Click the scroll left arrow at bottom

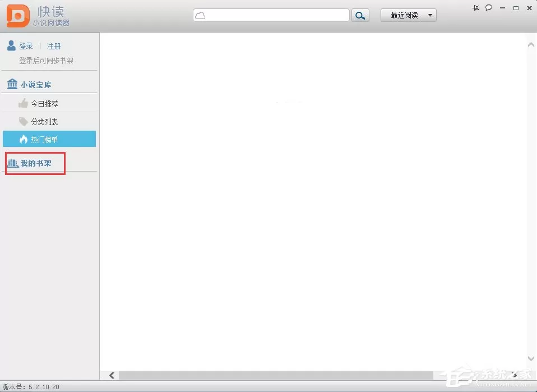tap(112, 375)
